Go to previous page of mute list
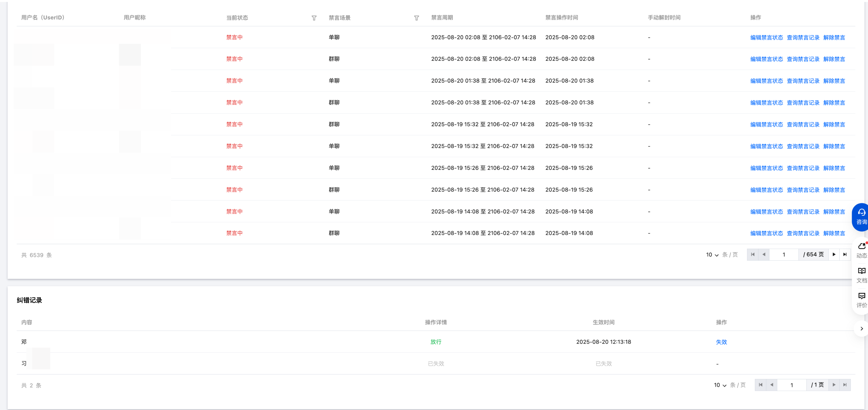Viewport: 868px width, 410px height. [x=764, y=254]
